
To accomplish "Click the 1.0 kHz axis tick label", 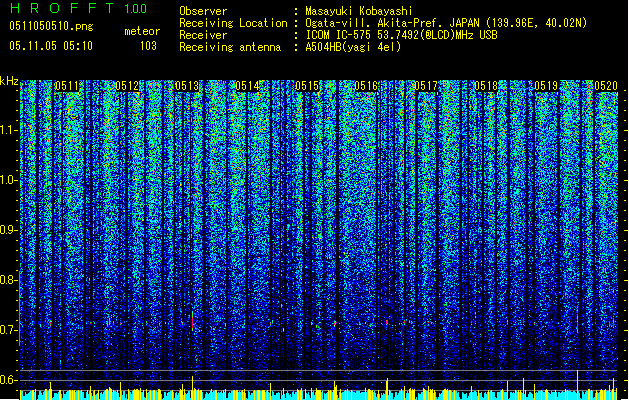I will coord(9,180).
